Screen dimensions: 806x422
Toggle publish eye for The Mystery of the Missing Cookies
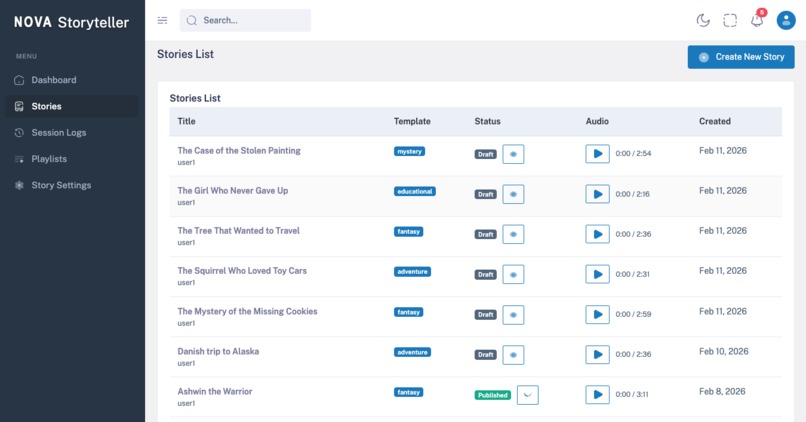coord(513,315)
